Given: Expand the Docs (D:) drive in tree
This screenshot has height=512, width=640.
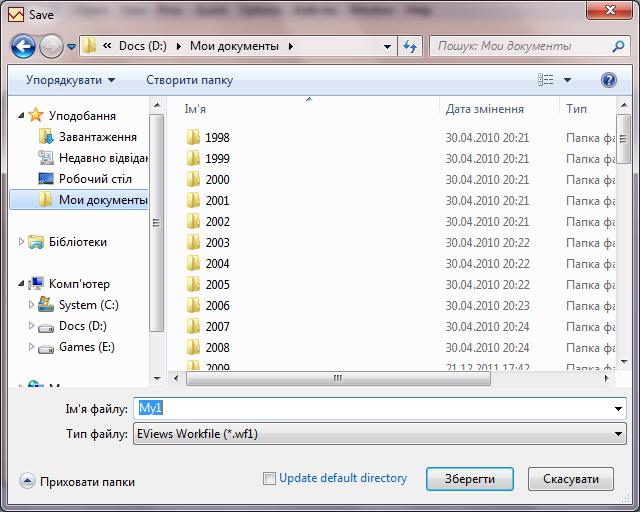Looking at the screenshot, I should tap(31, 325).
